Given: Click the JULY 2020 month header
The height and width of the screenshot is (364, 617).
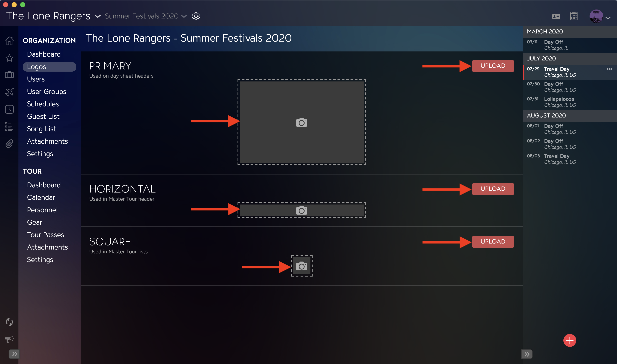Looking at the screenshot, I should click(570, 59).
